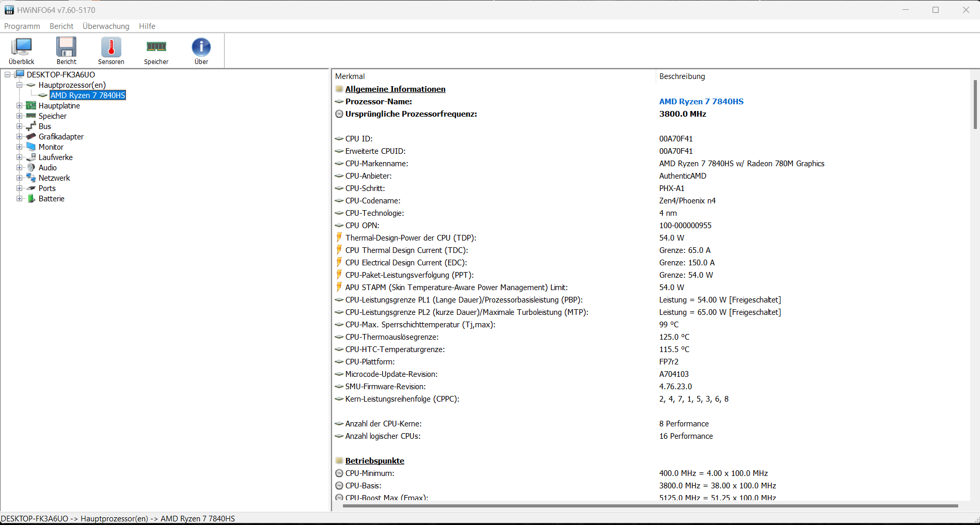Select AMD Ryzen 7 7840HS tree item
The width and height of the screenshot is (980, 525).
click(x=88, y=96)
